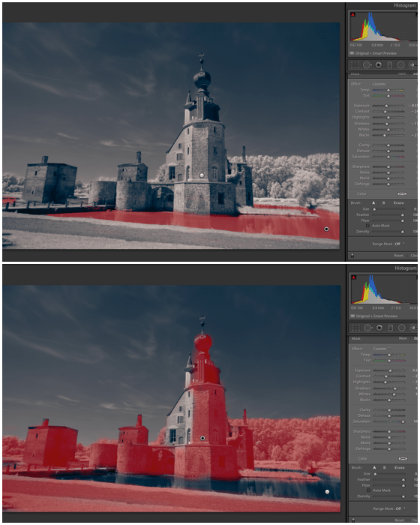Click Smart Preview icon in upper histogram
The image size is (420, 525).
352,53
